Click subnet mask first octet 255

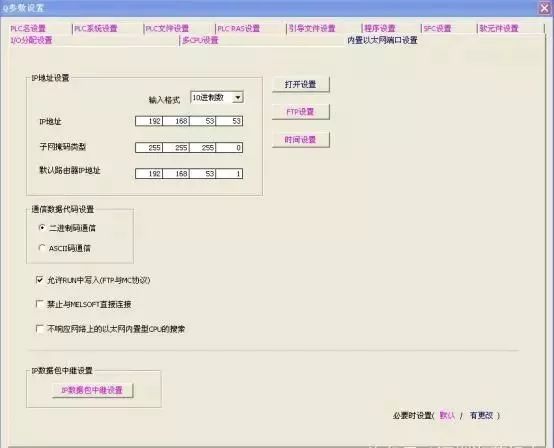click(149, 148)
